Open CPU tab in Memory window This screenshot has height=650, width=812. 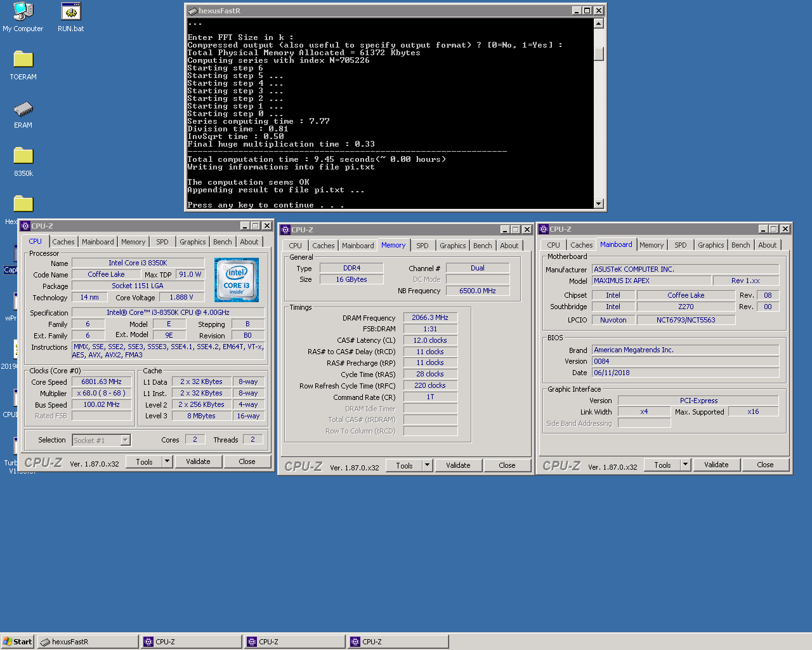(x=296, y=246)
